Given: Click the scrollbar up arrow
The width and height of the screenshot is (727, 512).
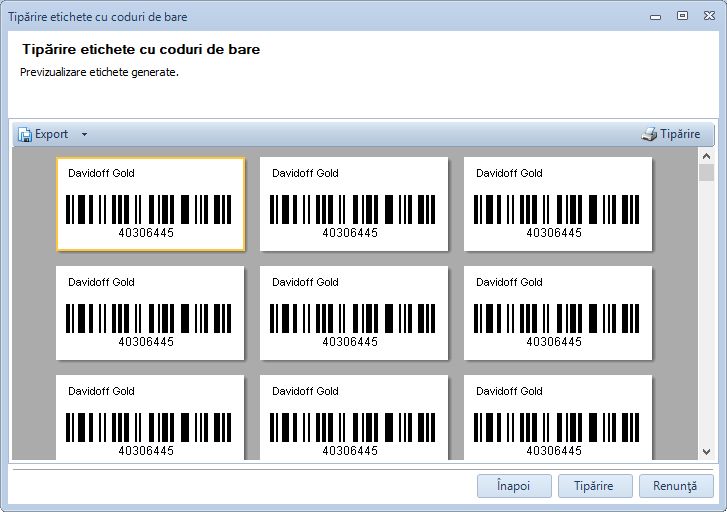Looking at the screenshot, I should [707, 156].
